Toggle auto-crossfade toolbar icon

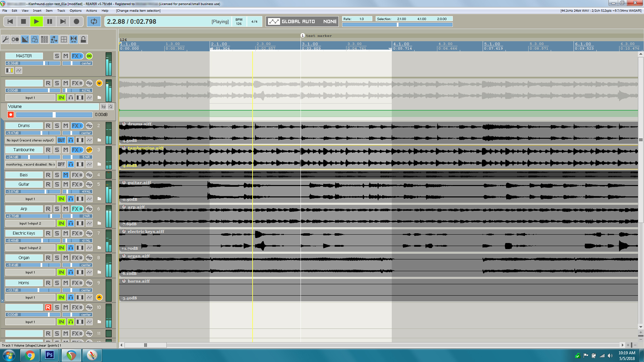25,40
